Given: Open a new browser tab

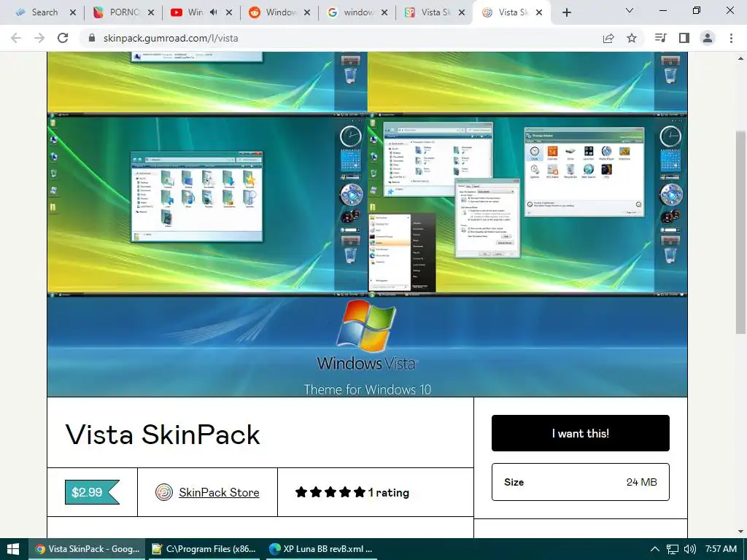Looking at the screenshot, I should [566, 12].
